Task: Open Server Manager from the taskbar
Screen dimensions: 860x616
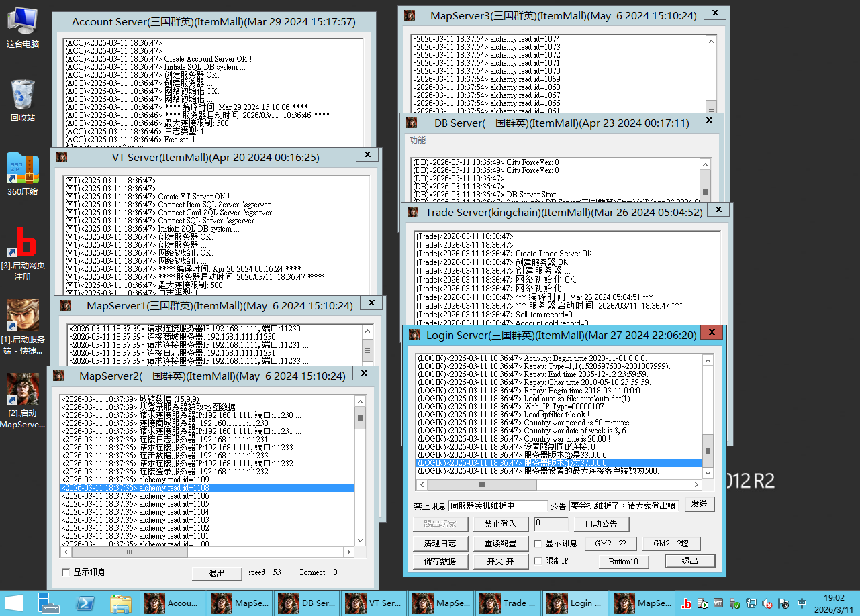Action: 50,603
